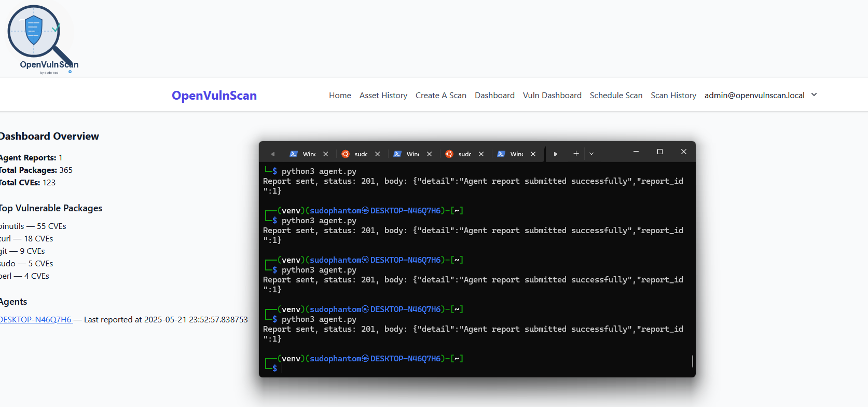Click the 'sudo — 5 CVEs' entry
This screenshot has height=407, width=868.
point(26,264)
